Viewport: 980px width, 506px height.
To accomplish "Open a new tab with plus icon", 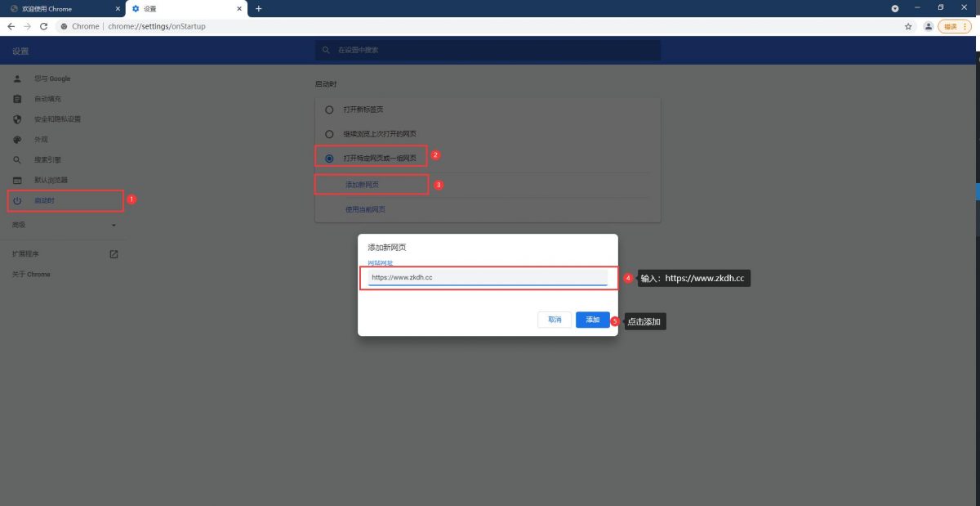I will [x=259, y=8].
